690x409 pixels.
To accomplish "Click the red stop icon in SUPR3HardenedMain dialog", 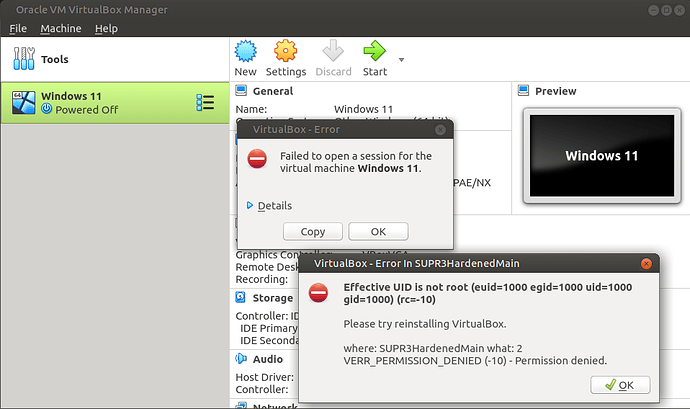I will pyautogui.click(x=318, y=293).
